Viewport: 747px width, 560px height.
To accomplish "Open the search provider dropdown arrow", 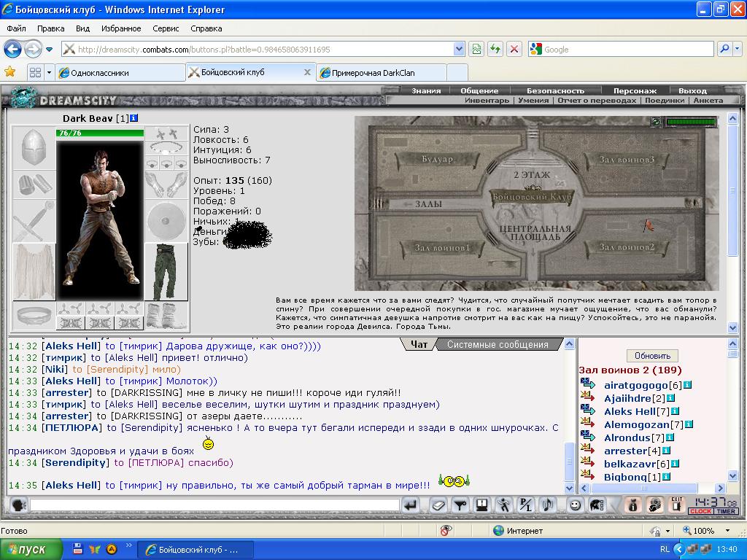I will coord(737,49).
